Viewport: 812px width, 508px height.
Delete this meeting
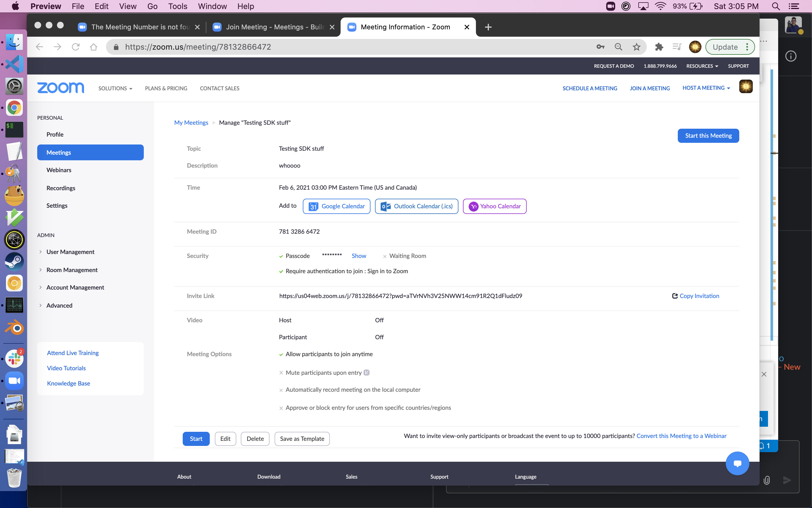[x=255, y=439]
